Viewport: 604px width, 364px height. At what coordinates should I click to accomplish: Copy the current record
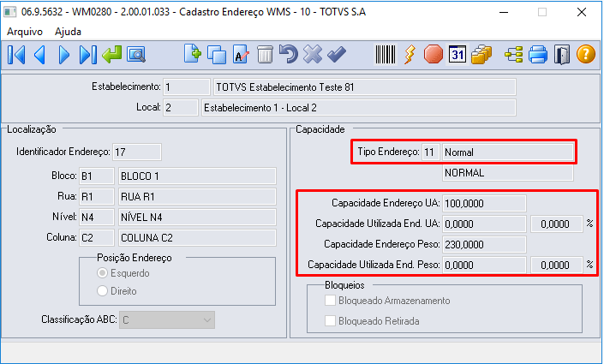pyautogui.click(x=217, y=55)
